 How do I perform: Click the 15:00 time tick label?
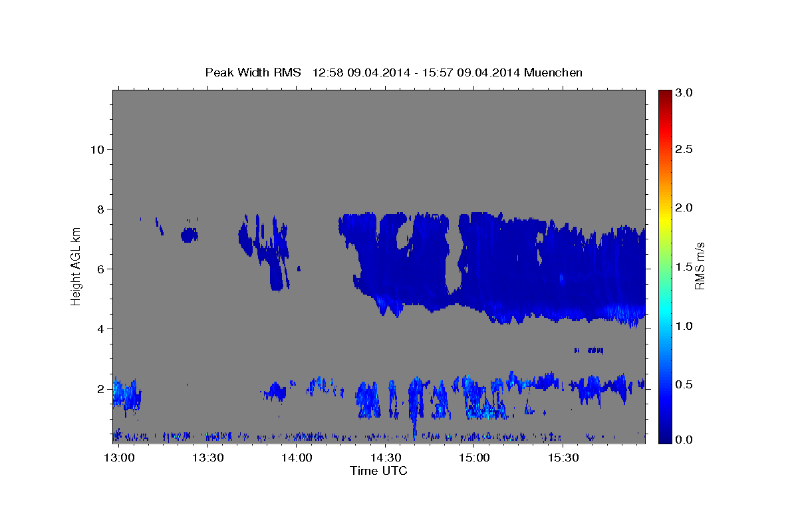pyautogui.click(x=474, y=458)
